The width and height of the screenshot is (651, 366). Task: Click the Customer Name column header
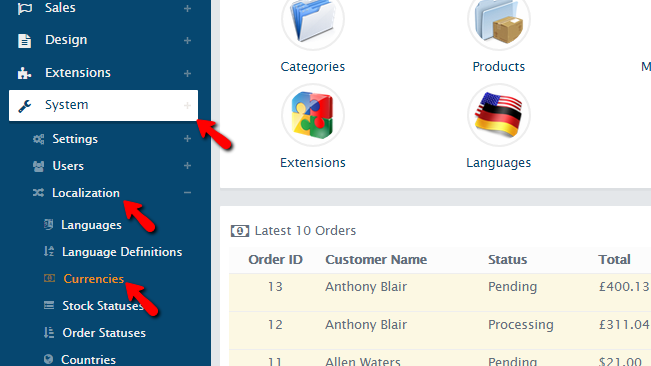coord(376,260)
